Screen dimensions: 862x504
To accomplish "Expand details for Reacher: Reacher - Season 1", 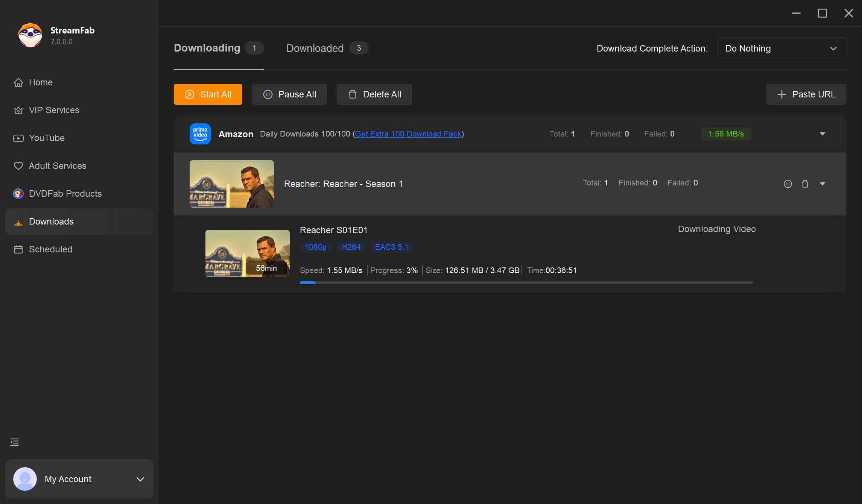I will [822, 184].
